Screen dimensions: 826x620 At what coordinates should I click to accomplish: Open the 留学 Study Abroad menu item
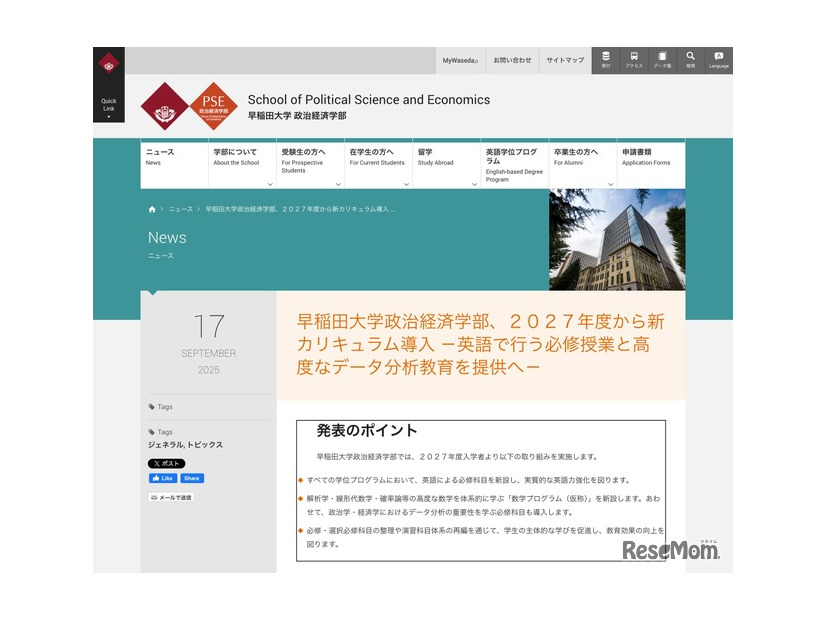tap(446, 164)
